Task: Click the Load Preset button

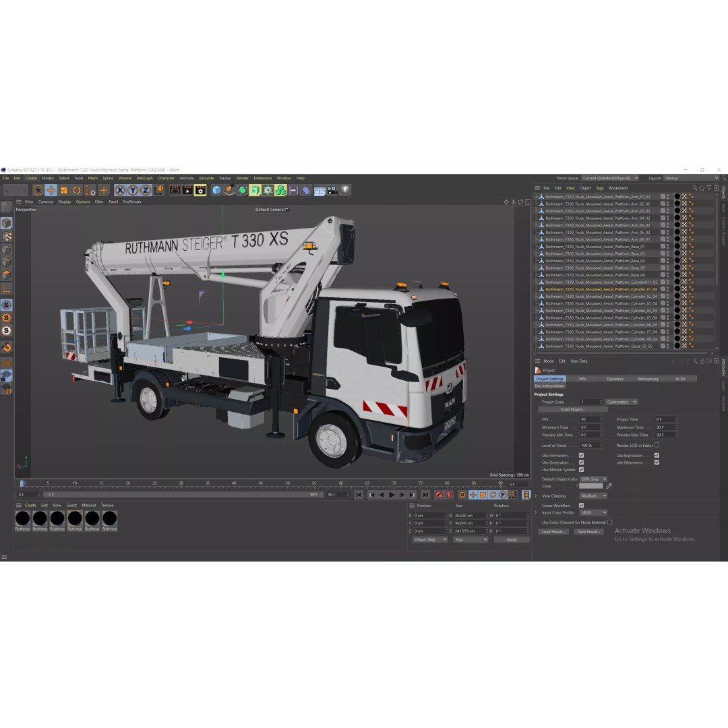Action: click(x=553, y=532)
